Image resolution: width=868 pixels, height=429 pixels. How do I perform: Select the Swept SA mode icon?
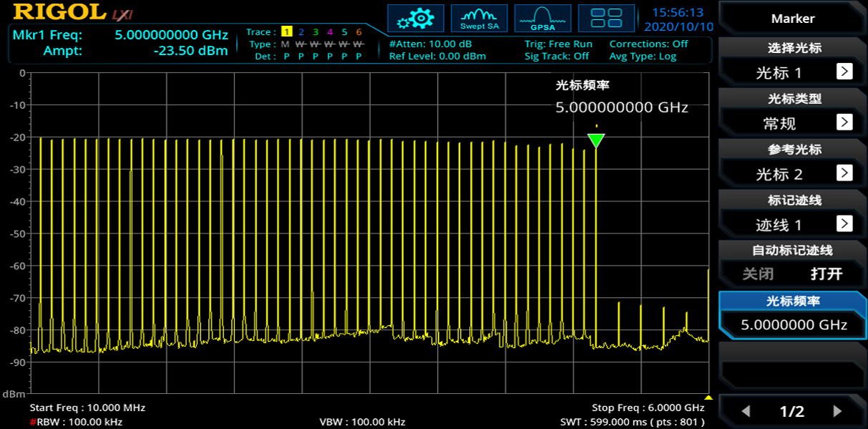pyautogui.click(x=479, y=18)
